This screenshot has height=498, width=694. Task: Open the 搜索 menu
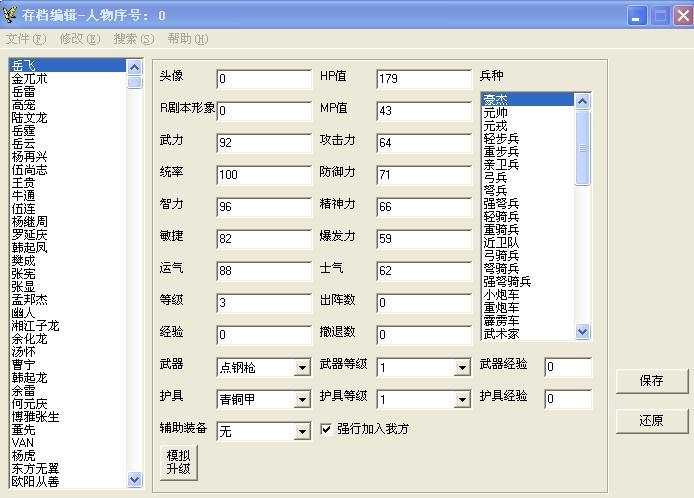[134, 39]
